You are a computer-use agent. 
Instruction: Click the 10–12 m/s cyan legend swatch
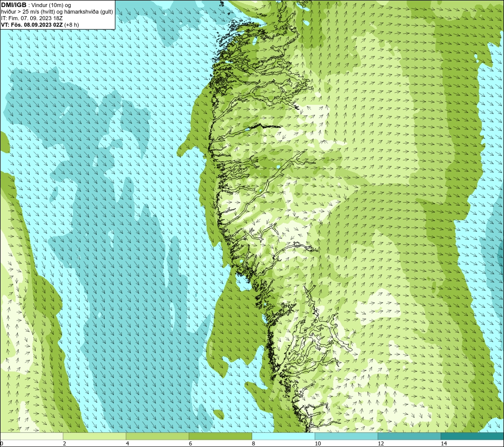[x=347, y=436]
